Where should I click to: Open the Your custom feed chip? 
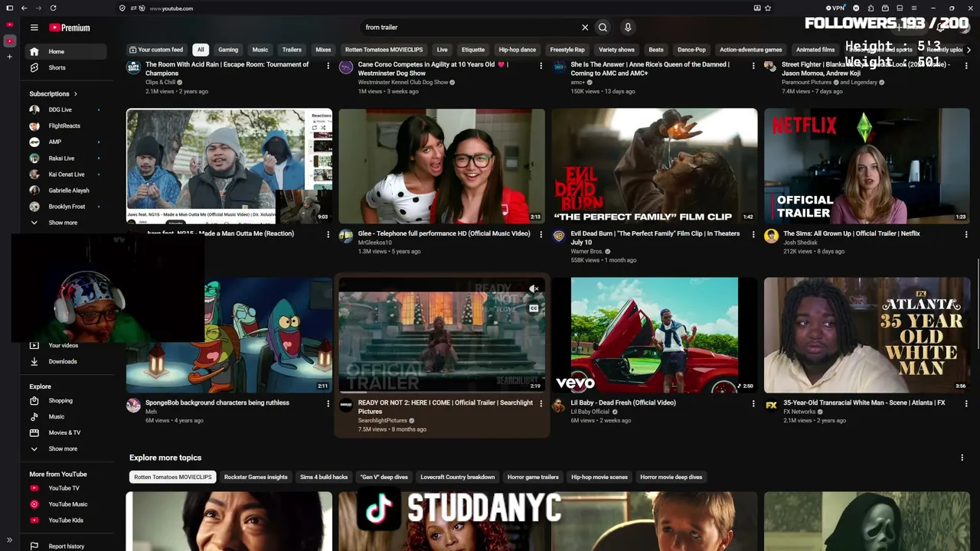156,50
